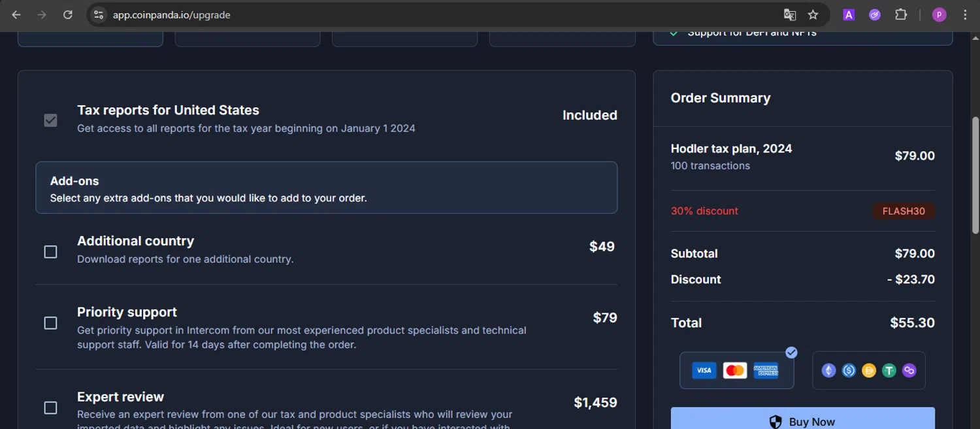The height and width of the screenshot is (429, 980).
Task: Open site information icon in address bar
Action: (x=98, y=14)
